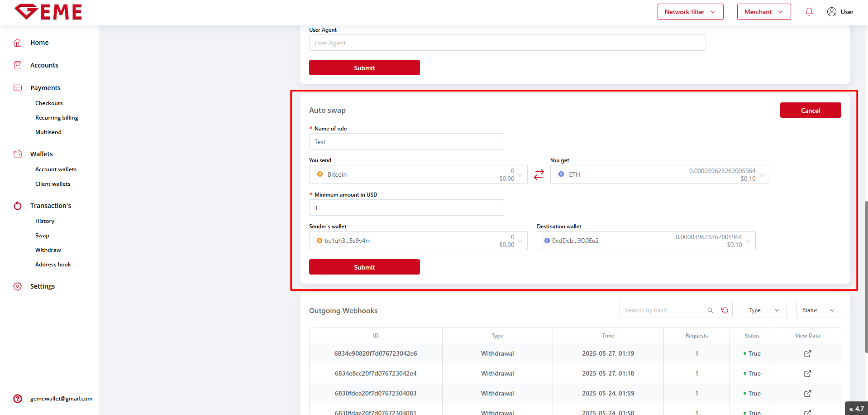Open notifications bell icon
This screenshot has width=868, height=415.
click(809, 12)
